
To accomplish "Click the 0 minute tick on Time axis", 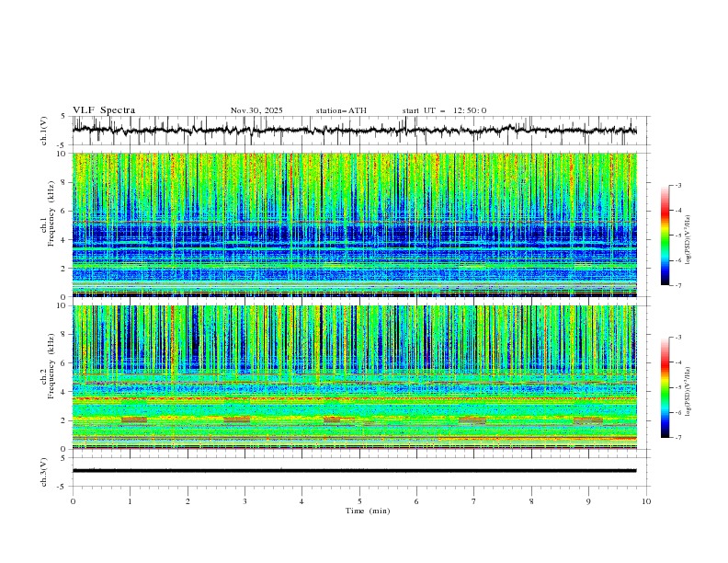I will click(x=74, y=501).
